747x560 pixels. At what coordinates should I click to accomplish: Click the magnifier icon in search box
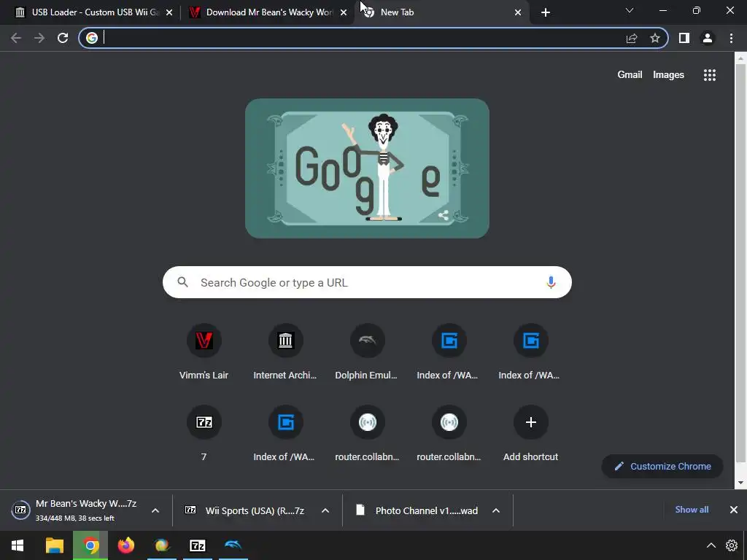(182, 282)
